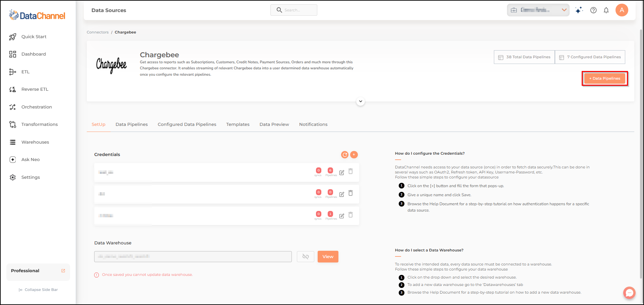The height and width of the screenshot is (305, 644).
Task: Click the 7 Configured Data Pipelines button
Action: coord(590,57)
